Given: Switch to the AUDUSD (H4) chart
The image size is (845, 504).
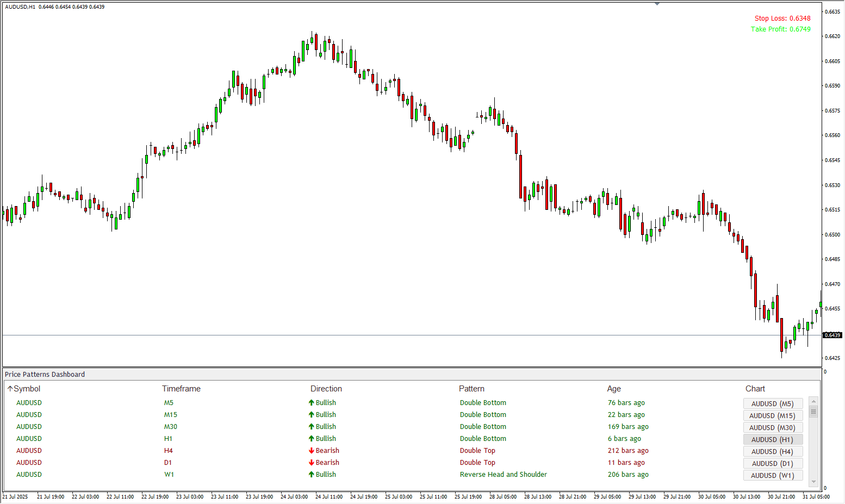Looking at the screenshot, I should tap(773, 451).
